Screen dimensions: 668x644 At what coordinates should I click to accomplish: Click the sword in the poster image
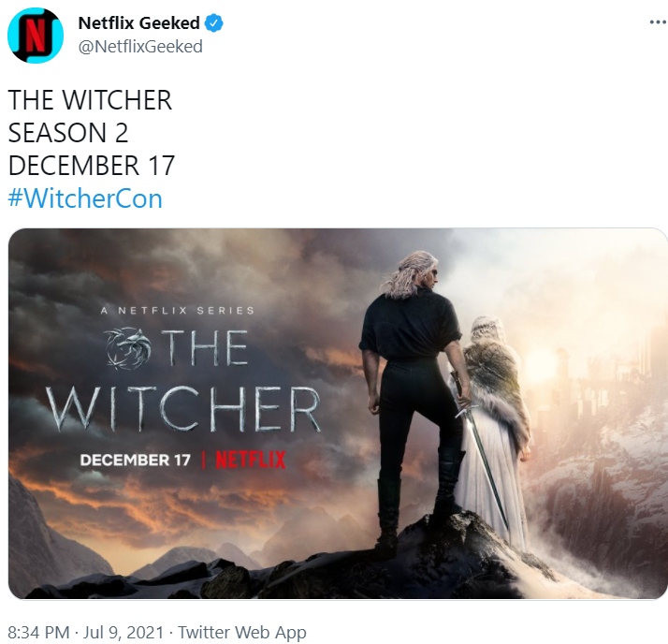482,452
